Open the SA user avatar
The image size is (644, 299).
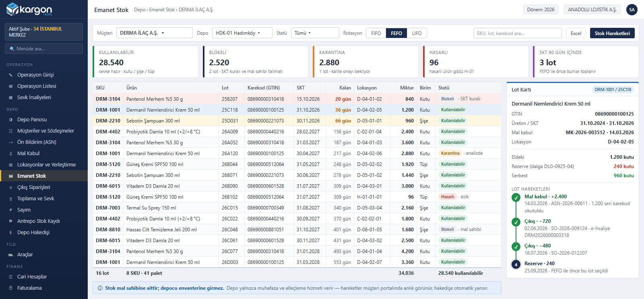tap(632, 10)
